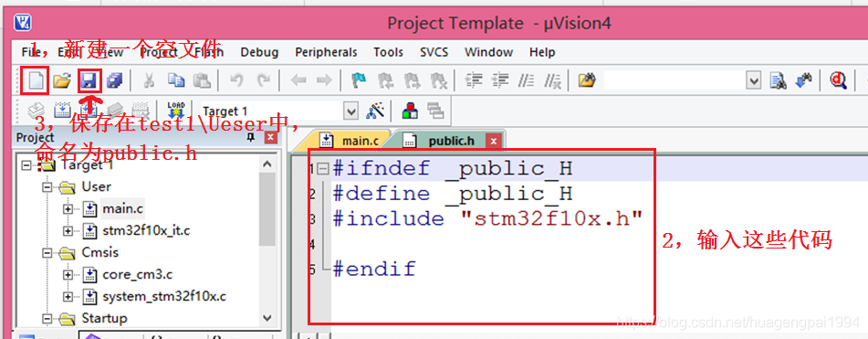
Task: Comment out the selection
Action: [526, 81]
